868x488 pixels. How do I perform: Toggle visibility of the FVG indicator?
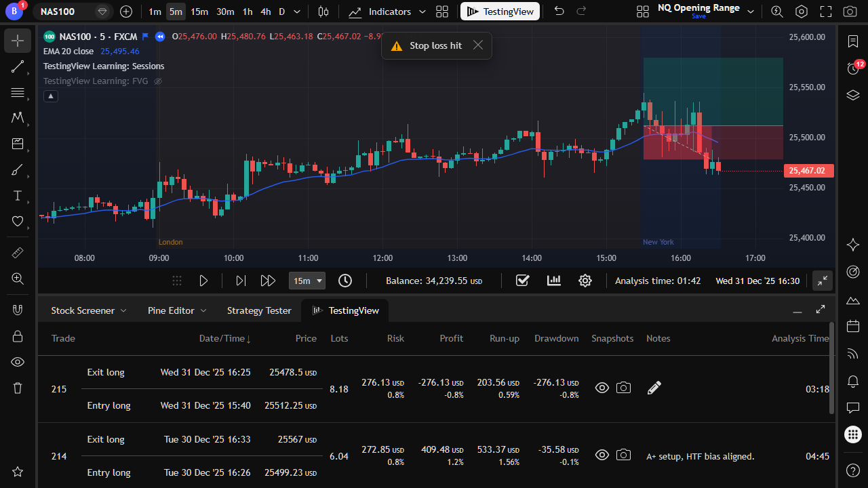tap(158, 81)
